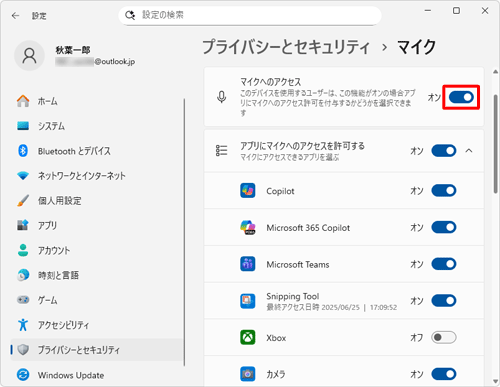The width and height of the screenshot is (500, 387).
Task: Click the Windows Update icon in sidebar
Action: coord(23,375)
